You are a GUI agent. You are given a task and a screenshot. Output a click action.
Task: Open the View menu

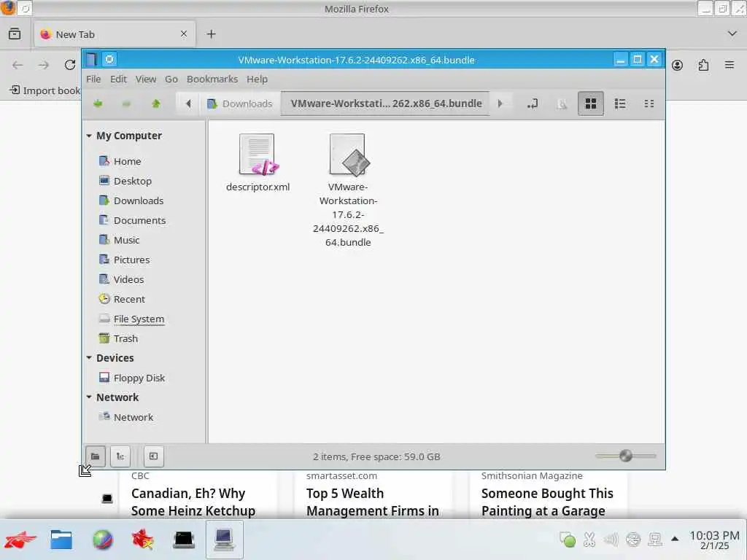tap(146, 79)
